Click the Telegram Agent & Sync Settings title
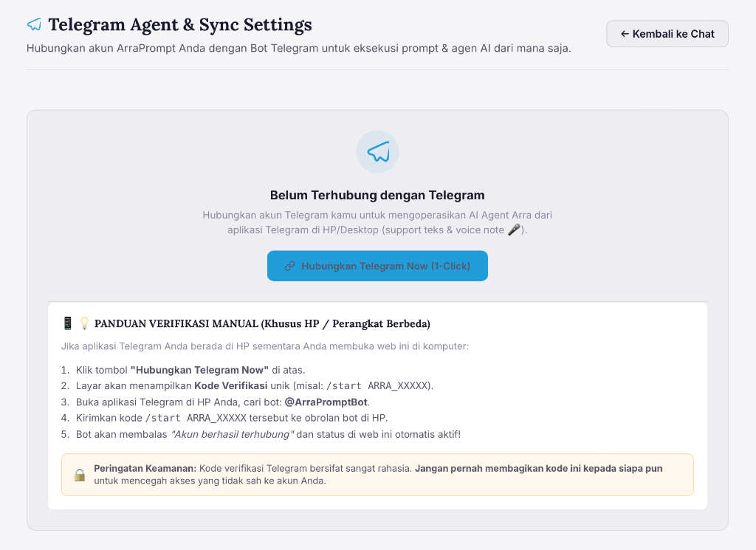Viewport: 756px width, 550px height. pos(180,24)
